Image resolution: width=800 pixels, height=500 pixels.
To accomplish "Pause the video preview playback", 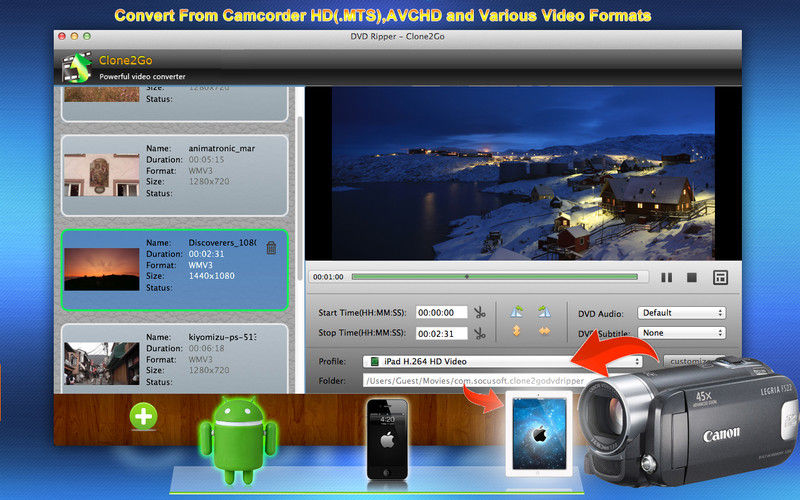I will click(666, 278).
